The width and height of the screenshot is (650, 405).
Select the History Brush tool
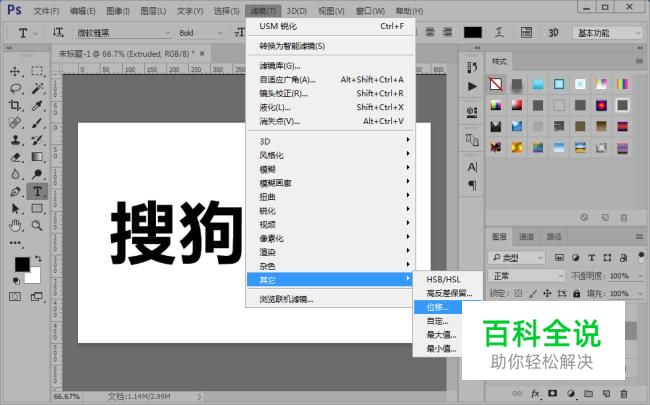pos(37,140)
